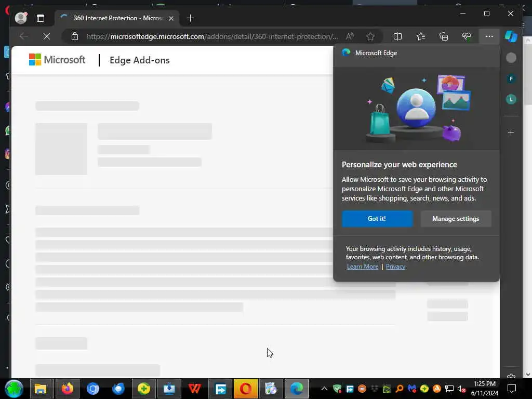Screen dimensions: 532x399
Task: Open the yellow plus app on taskbar
Action: click(144, 389)
